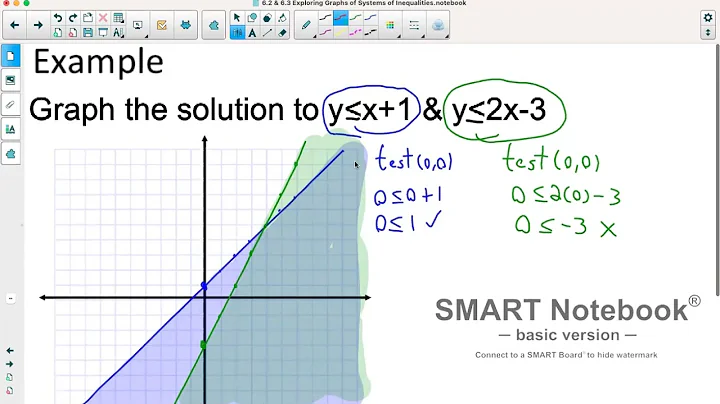Pick the Line tool

coord(267,33)
